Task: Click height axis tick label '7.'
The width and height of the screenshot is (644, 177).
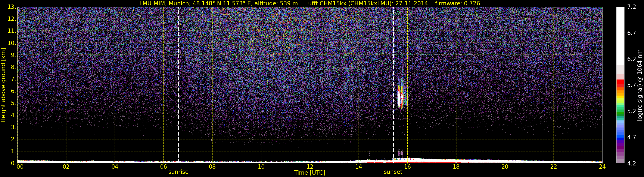Action: 13,79
